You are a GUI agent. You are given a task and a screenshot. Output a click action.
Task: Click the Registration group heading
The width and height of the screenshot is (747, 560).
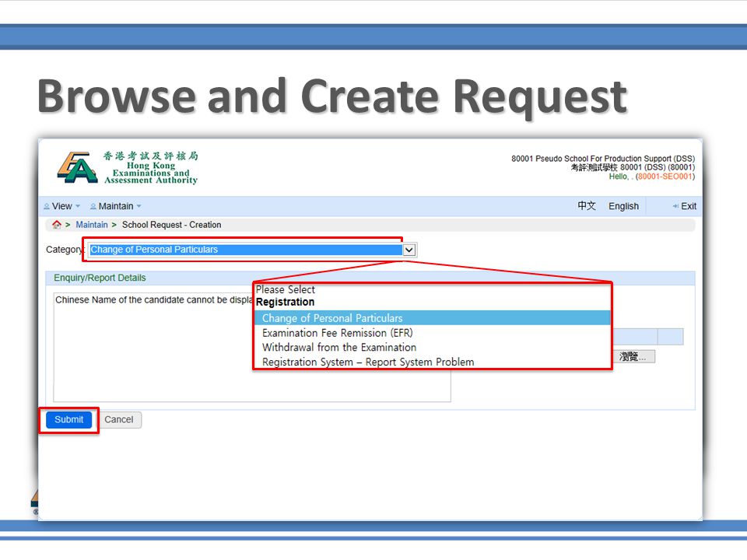(x=285, y=302)
